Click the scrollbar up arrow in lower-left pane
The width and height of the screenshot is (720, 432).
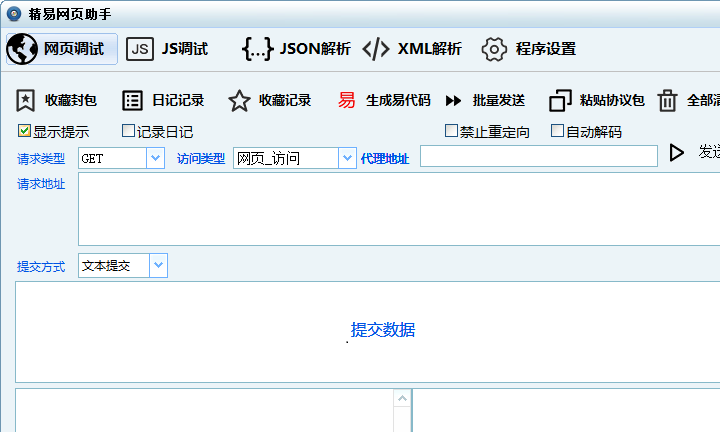coord(402,398)
